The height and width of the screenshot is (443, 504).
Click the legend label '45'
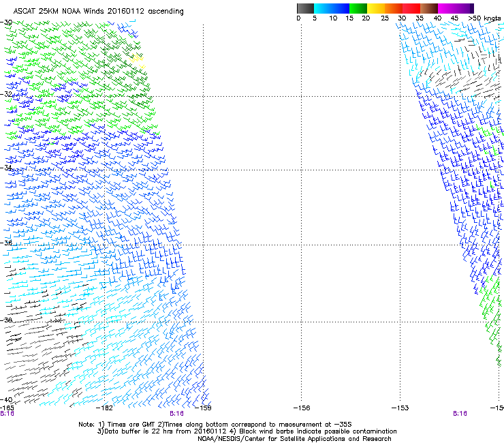pyautogui.click(x=454, y=18)
